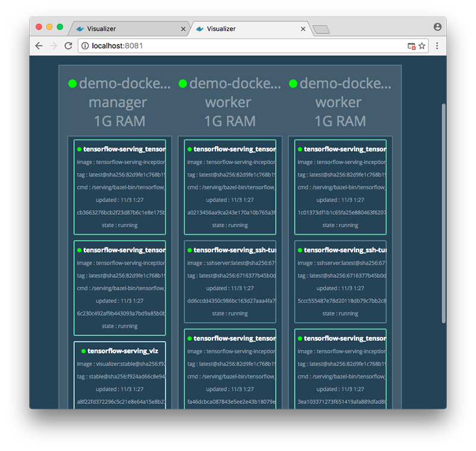Open ssh-tunnel container card 5ccc555487e7
476x451 pixels.
(340, 281)
